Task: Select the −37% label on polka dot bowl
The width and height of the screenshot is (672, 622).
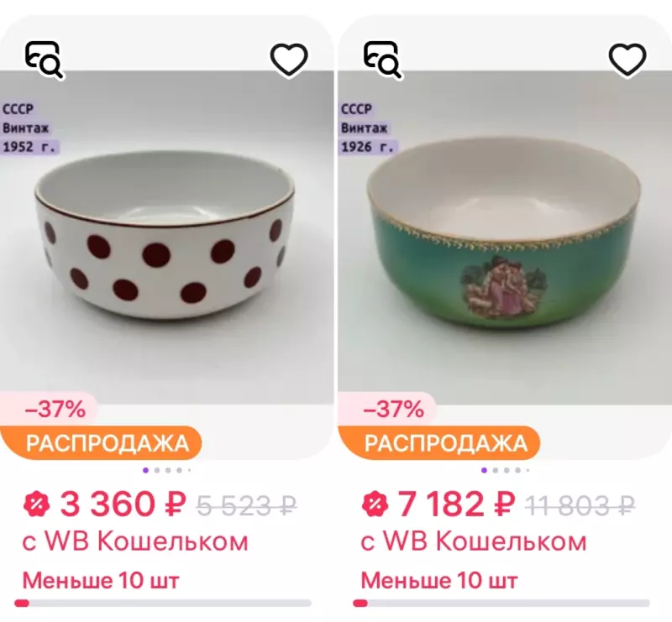Action: pos(54,410)
